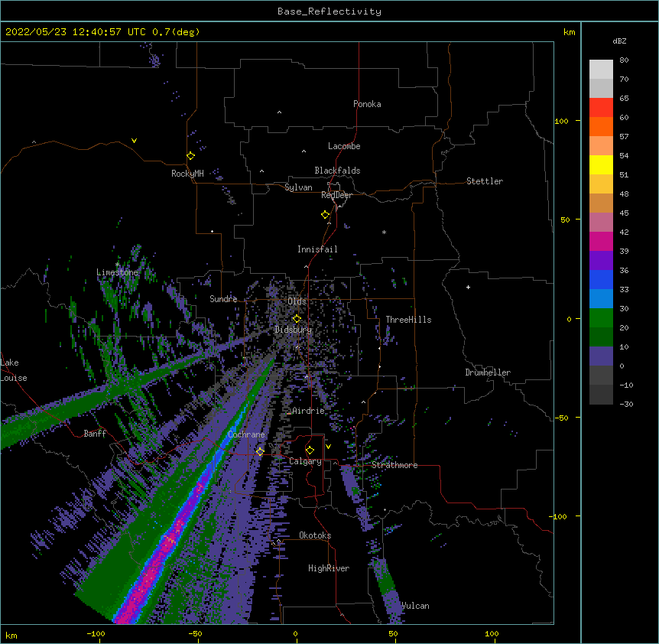659x644 pixels.
Task: Click the Didsbury label
Action: 294,330
